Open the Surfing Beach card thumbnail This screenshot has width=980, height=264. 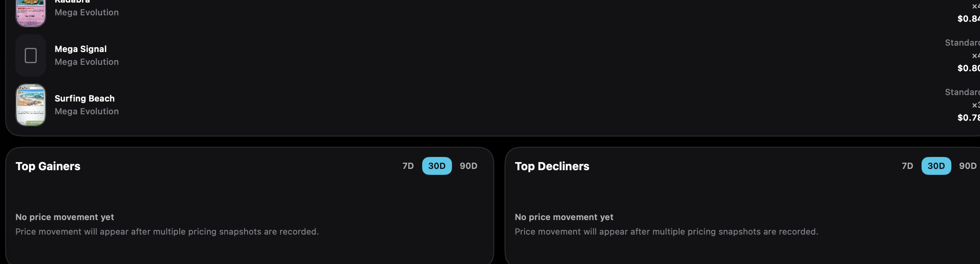(31, 105)
